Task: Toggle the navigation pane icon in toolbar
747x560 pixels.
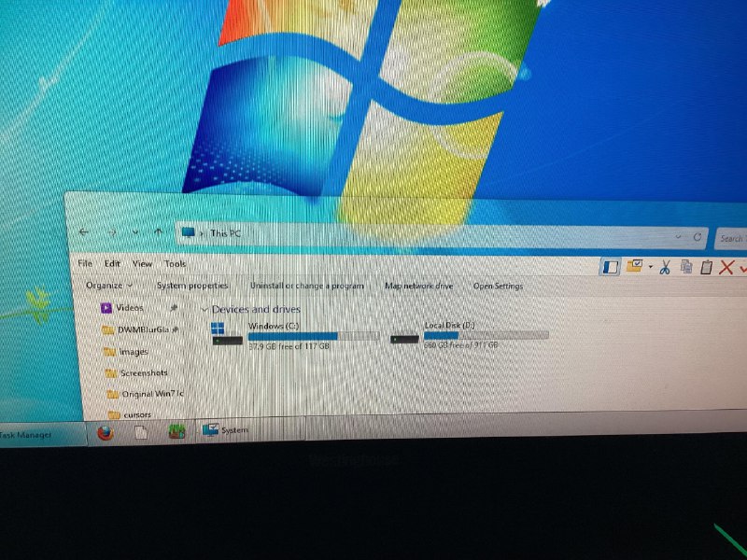Action: point(610,267)
